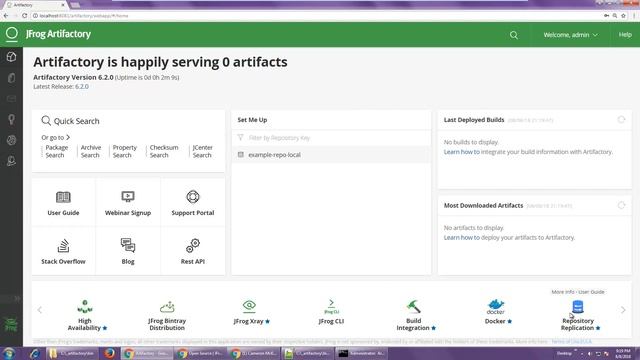The image size is (640, 360).
Task: Open Internet Explorer from the taskbar
Action: click(35, 353)
